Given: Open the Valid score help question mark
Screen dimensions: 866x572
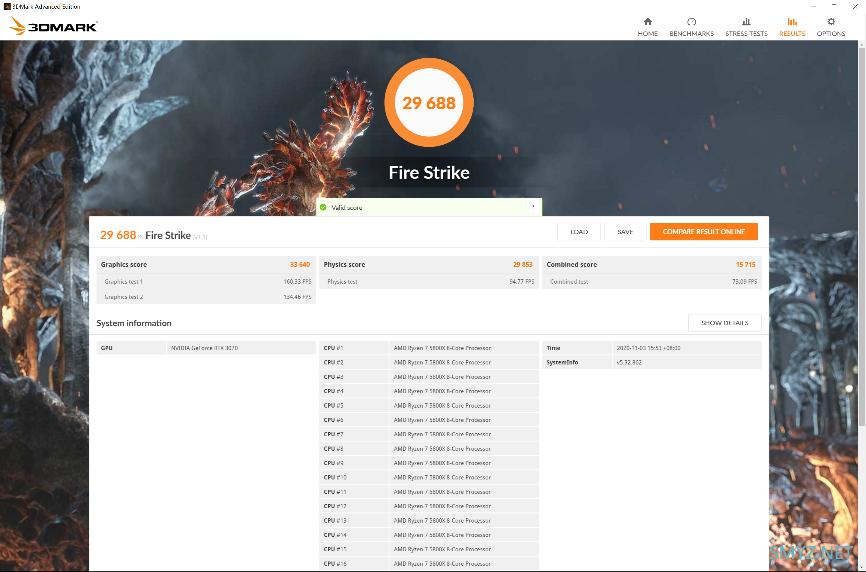Looking at the screenshot, I should tap(533, 207).
